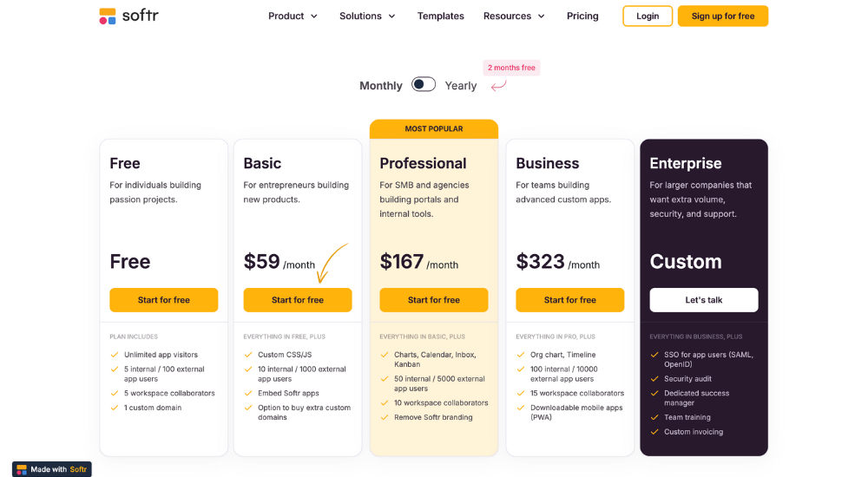868x477 pixels.
Task: Click the Login button
Action: [x=648, y=16]
